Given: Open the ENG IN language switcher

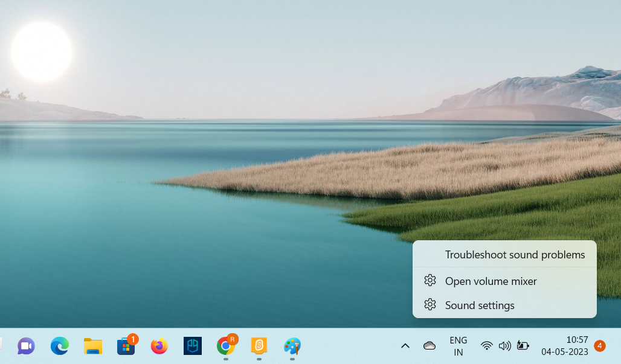Looking at the screenshot, I should click(x=459, y=346).
